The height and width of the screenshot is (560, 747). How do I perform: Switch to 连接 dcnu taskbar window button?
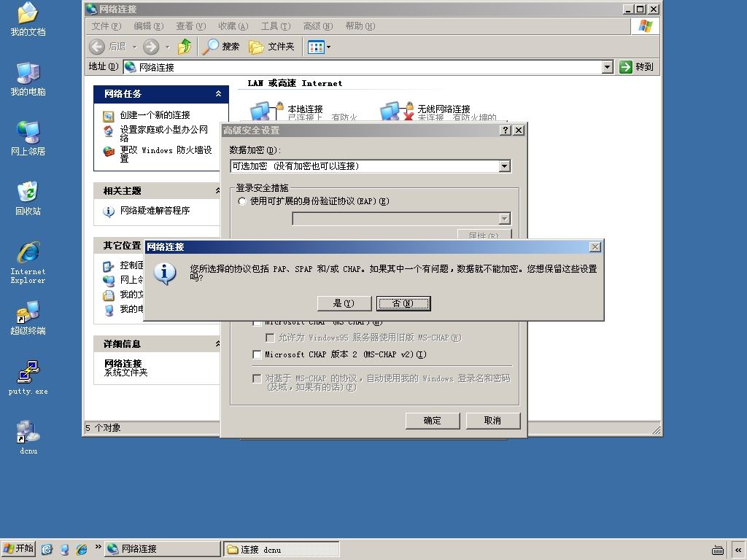coord(281,549)
